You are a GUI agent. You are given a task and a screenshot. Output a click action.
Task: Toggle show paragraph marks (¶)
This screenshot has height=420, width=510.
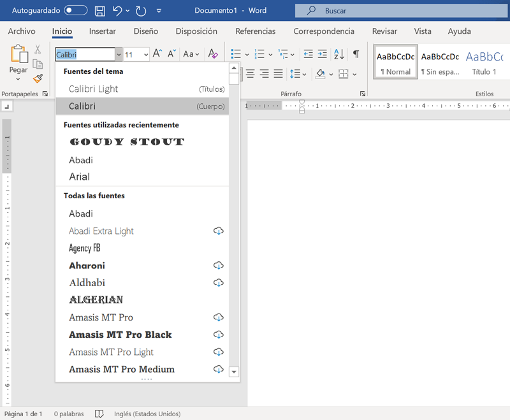pos(356,54)
